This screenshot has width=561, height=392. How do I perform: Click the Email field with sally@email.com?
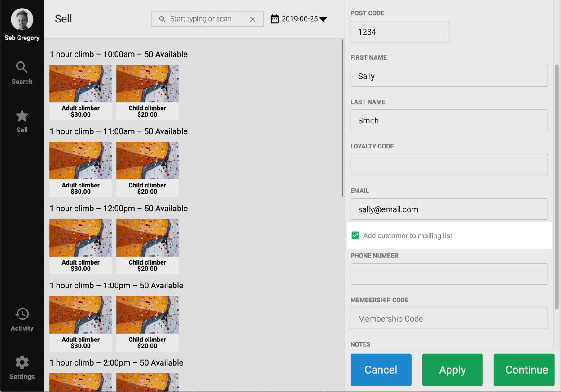(449, 209)
